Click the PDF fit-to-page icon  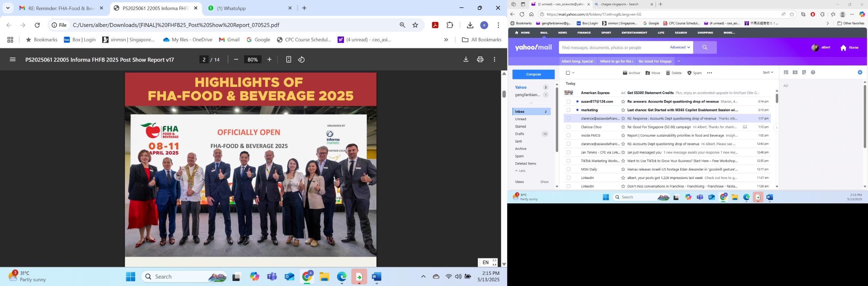pos(288,60)
